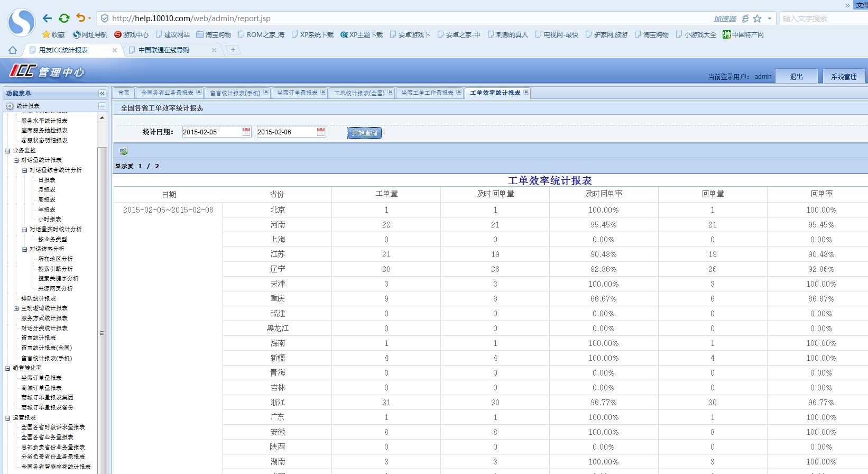Open the 游戏中心 bookmark
The image size is (868, 474).
coord(132,34)
